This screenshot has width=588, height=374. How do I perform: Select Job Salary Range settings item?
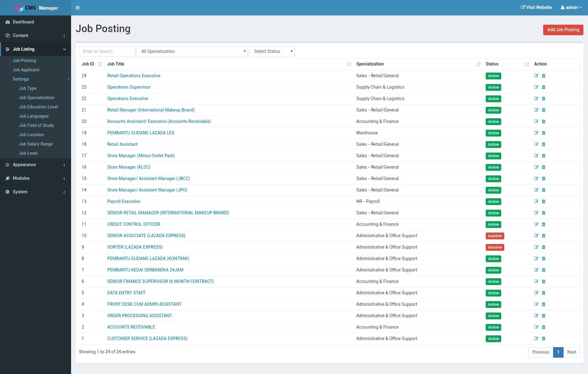tap(36, 144)
